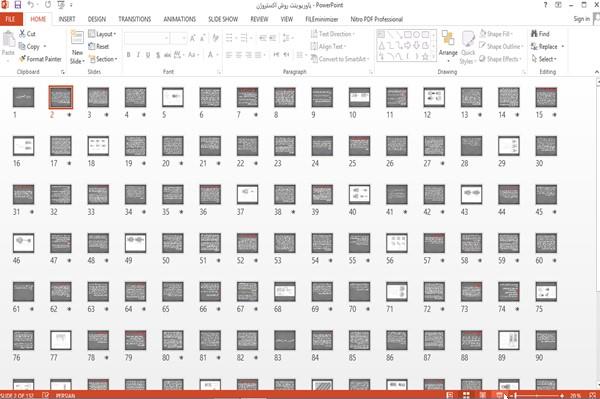Expand the Section dropdown
This screenshot has height=399, width=600.
[x=103, y=59]
